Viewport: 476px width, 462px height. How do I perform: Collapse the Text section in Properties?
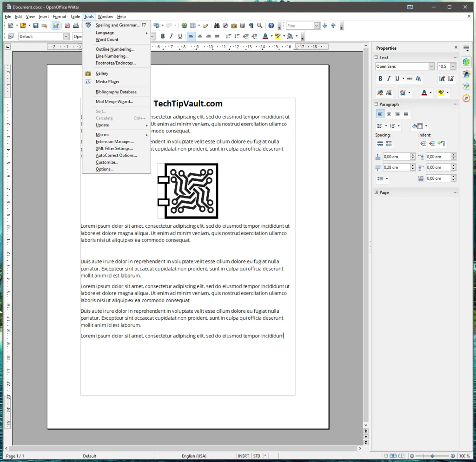(x=376, y=57)
